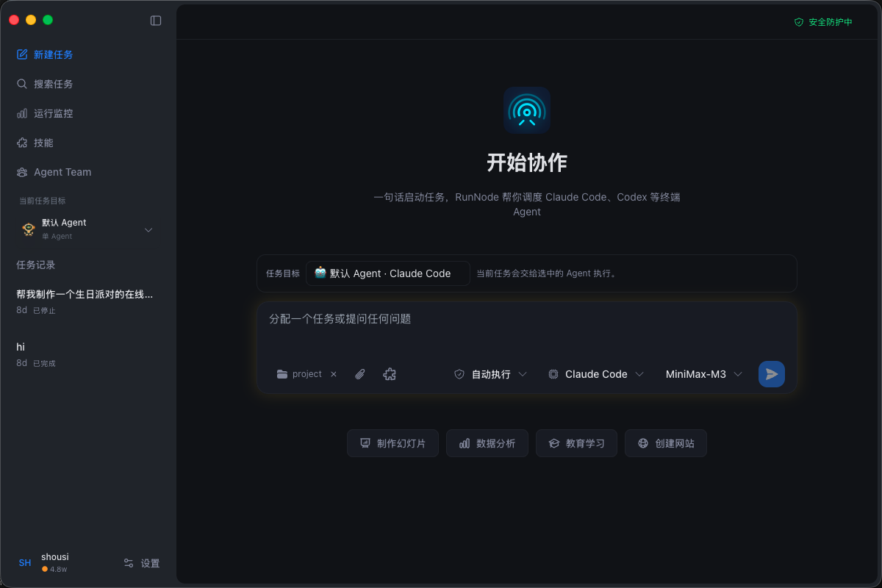Image resolution: width=882 pixels, height=588 pixels.
Task: Click the 安全防护中 status label
Action: point(831,22)
